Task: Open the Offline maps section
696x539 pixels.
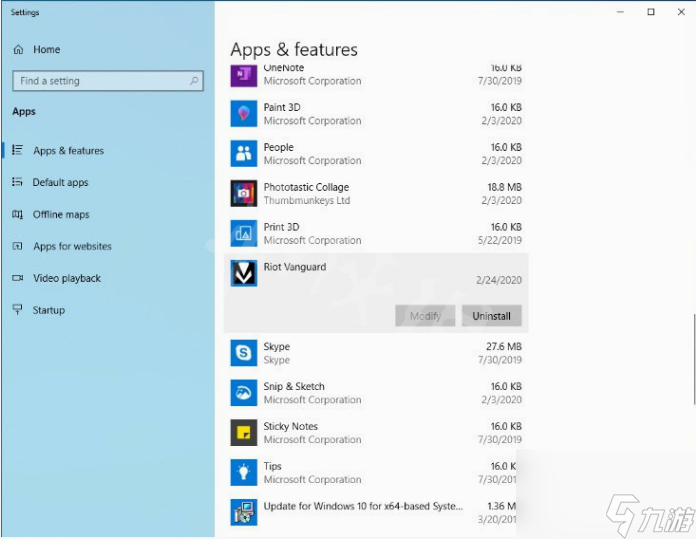Action: pyautogui.click(x=61, y=214)
